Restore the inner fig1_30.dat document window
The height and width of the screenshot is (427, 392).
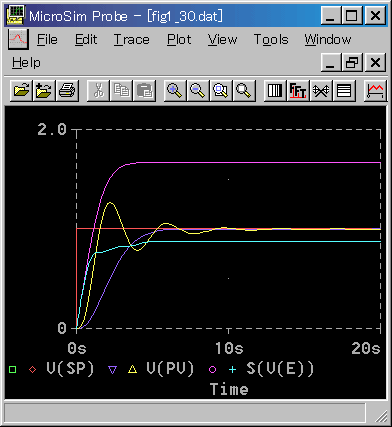[352, 62]
